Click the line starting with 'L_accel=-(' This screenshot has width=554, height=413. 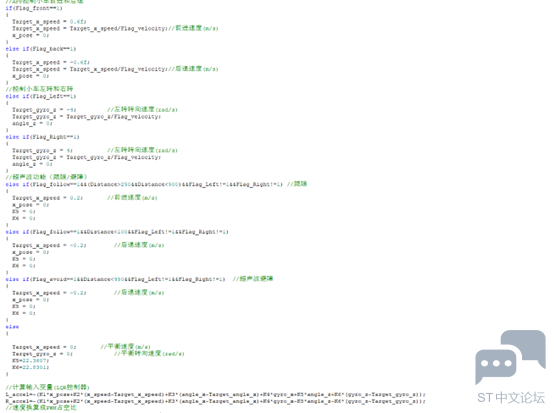[216, 395]
